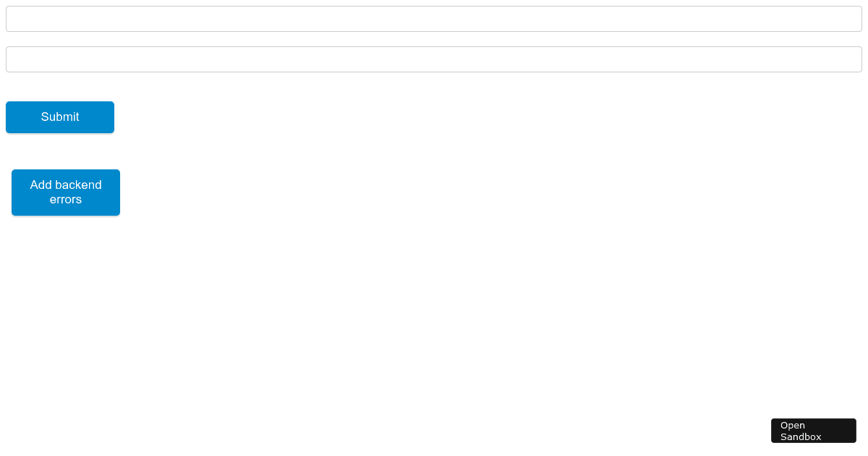Send the form with Submit
This screenshot has width=868, height=456.
pos(60,117)
